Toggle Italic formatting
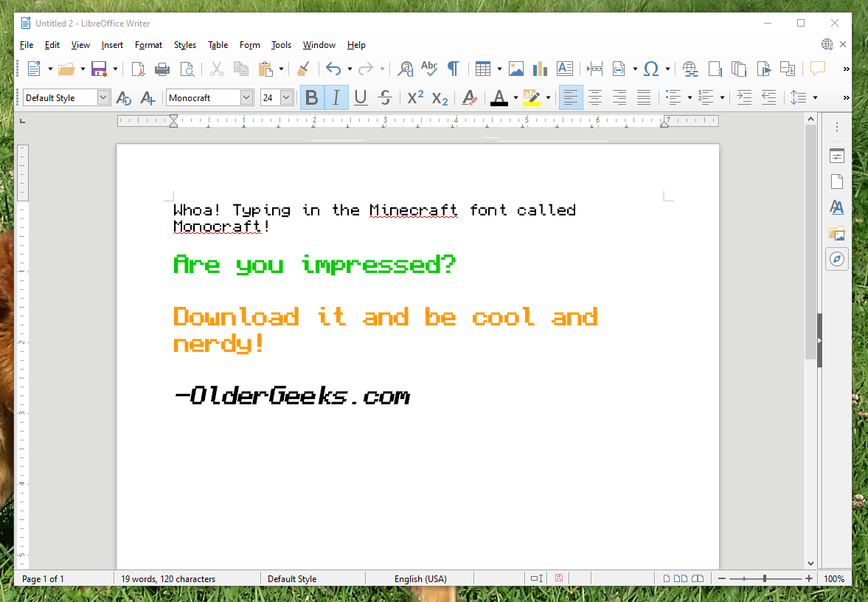 336,98
